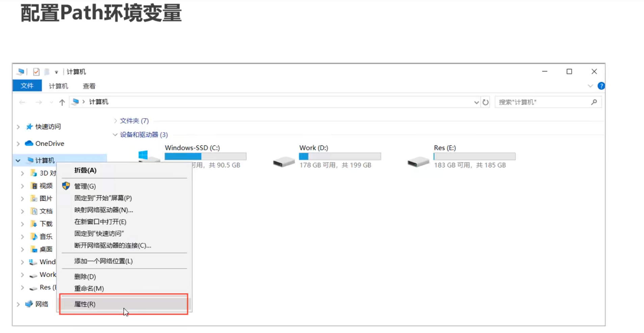
Task: Open the address bar history dropdown
Action: coord(476,102)
